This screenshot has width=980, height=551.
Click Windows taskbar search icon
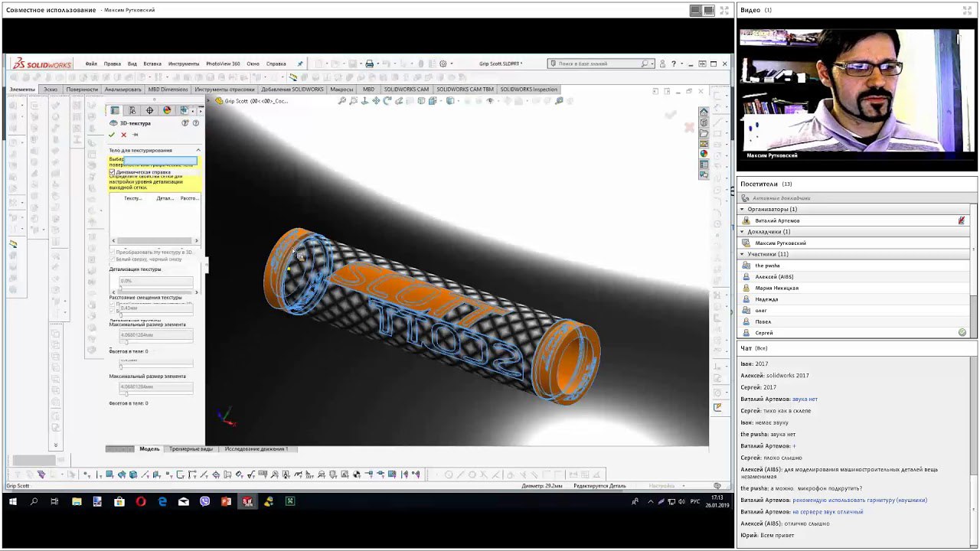34,502
